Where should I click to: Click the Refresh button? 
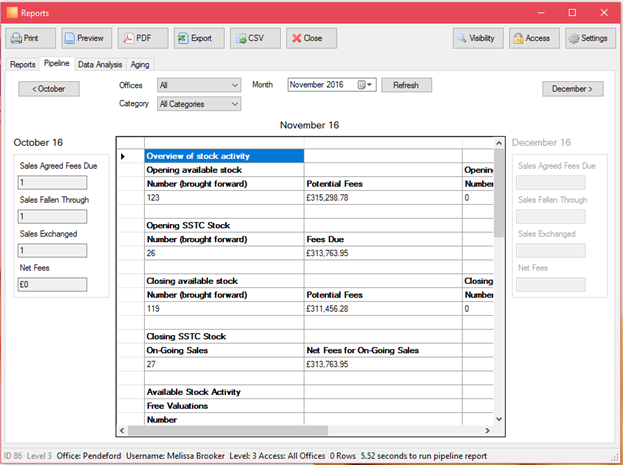(406, 85)
